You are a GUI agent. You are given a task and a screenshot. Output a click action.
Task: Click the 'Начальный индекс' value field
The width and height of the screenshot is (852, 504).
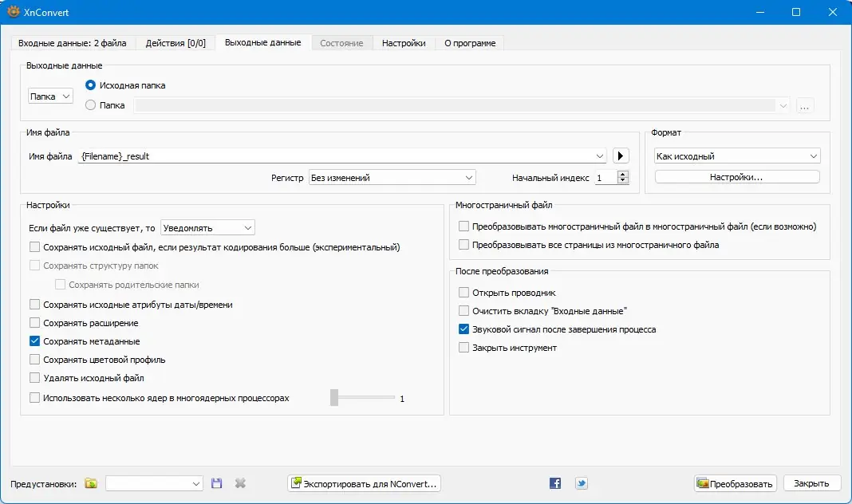coord(606,178)
